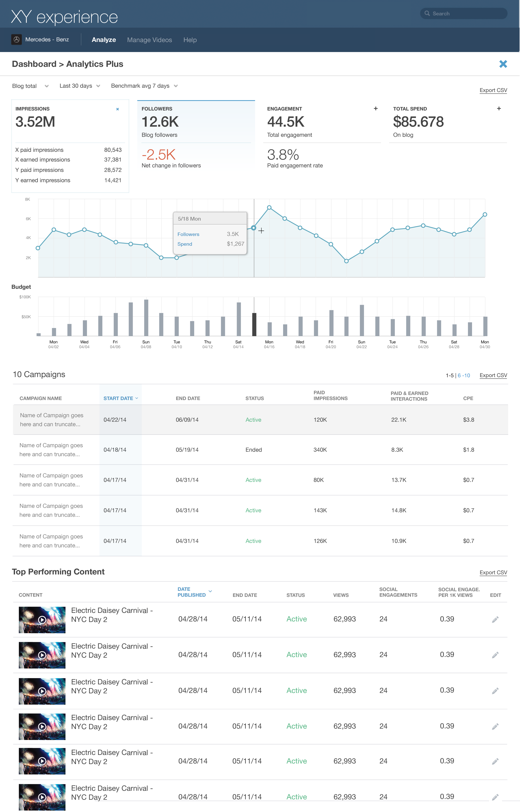Go to campaigns page 6 -10
Screen dimensions: 520x812
pos(464,375)
